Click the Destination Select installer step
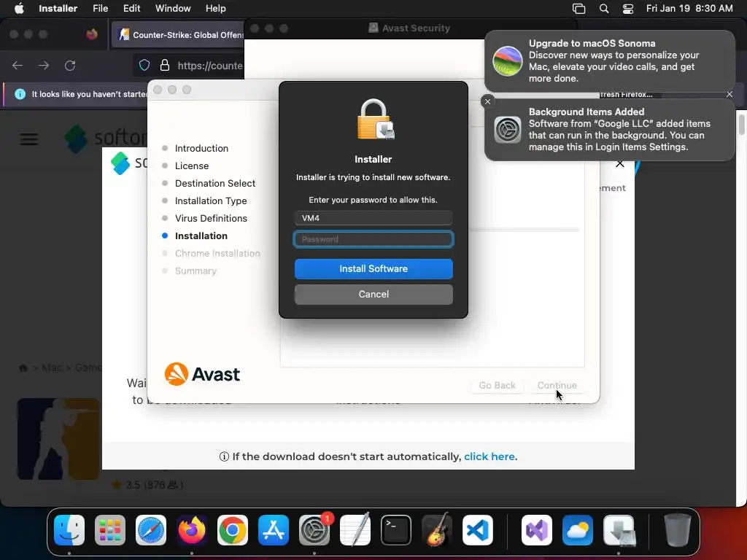 [215, 183]
